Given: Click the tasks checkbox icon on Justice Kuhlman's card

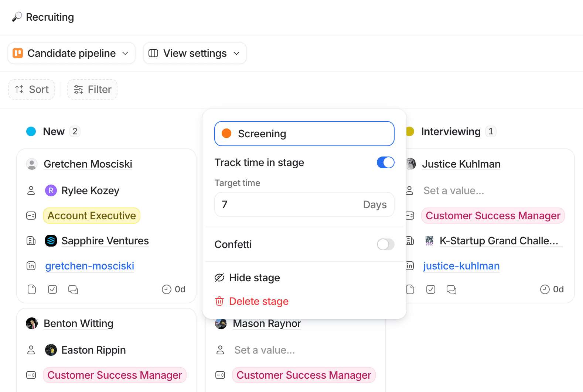Looking at the screenshot, I should click(431, 289).
